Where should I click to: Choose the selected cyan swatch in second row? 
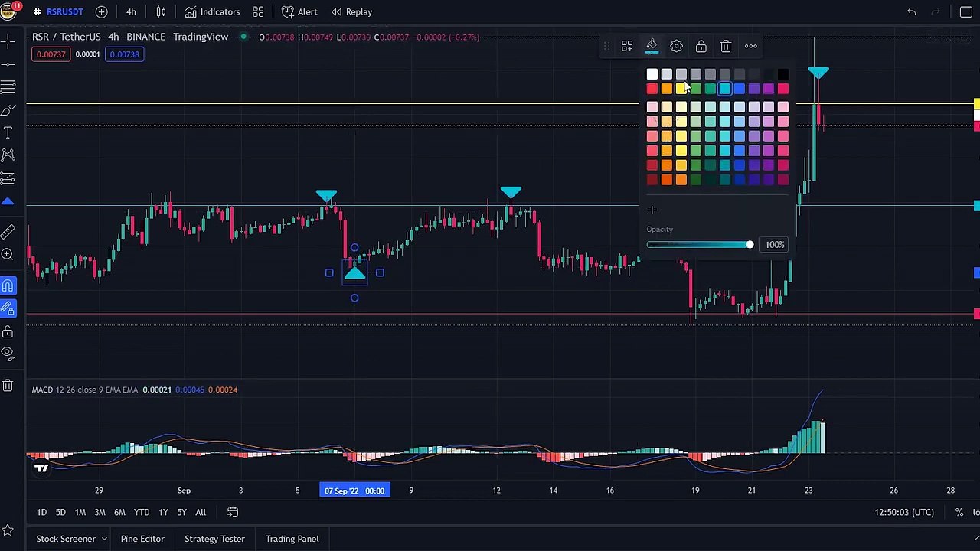(x=724, y=89)
